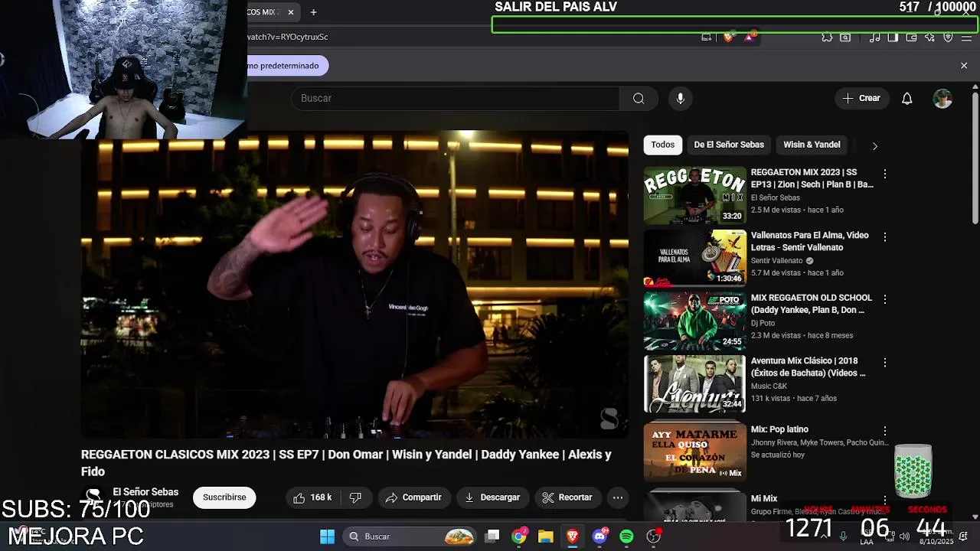This screenshot has height=551, width=980.
Task: Open the 'MIX REGGAETON OLD SCHOOL' video title
Action: [812, 304]
